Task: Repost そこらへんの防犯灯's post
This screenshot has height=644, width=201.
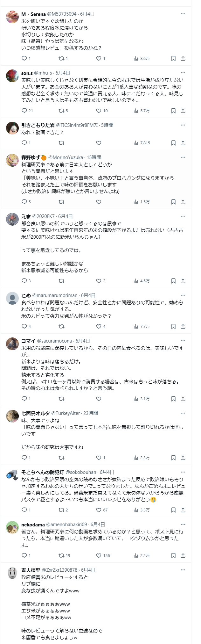Action: click(x=61, y=510)
